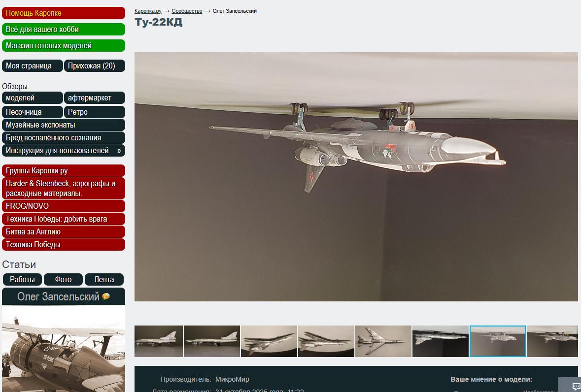The image size is (581, 392).
Task: Open аftermarket reviews аfтермаркет button
Action: point(94,98)
